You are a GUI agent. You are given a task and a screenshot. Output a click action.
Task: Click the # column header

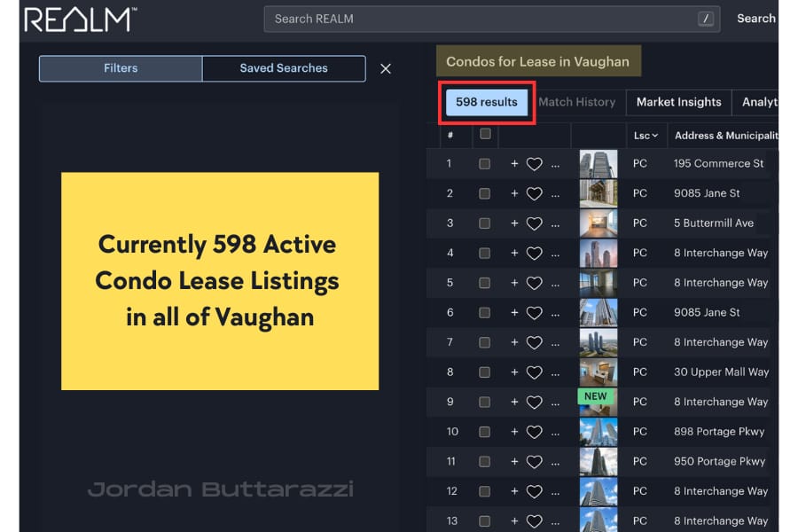[x=450, y=135]
